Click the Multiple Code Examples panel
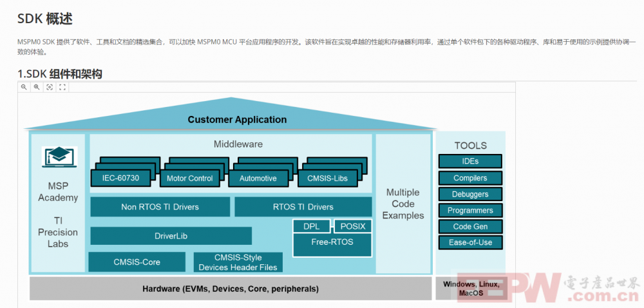Screen dimensions: 644x308 coord(403,204)
